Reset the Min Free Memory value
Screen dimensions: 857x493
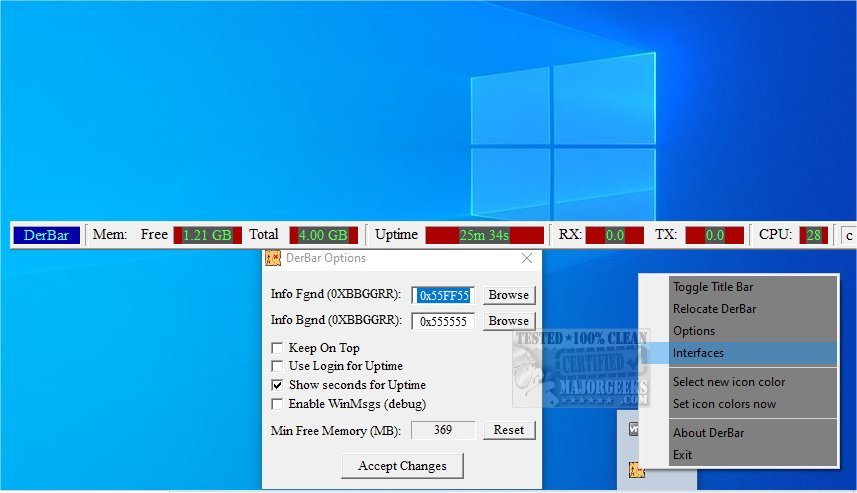click(x=509, y=430)
